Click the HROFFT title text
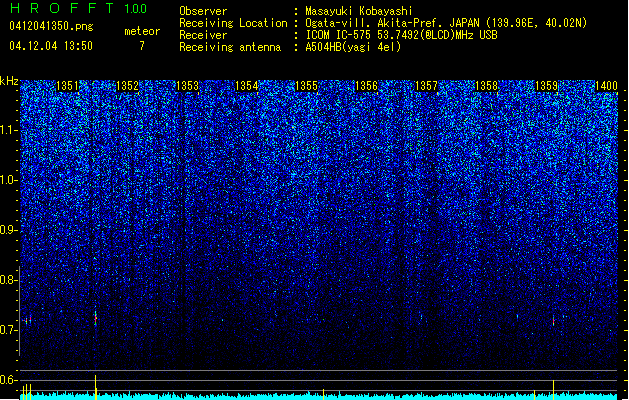Image resolution: width=629 pixels, height=400 pixels. click(x=62, y=8)
